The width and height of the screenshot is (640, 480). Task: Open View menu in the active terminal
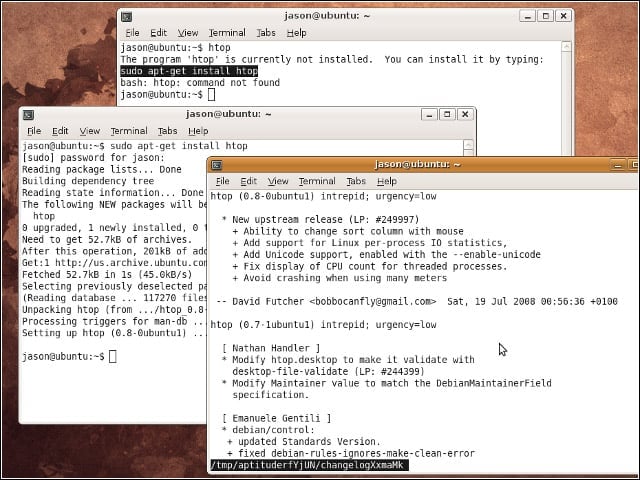(278, 181)
